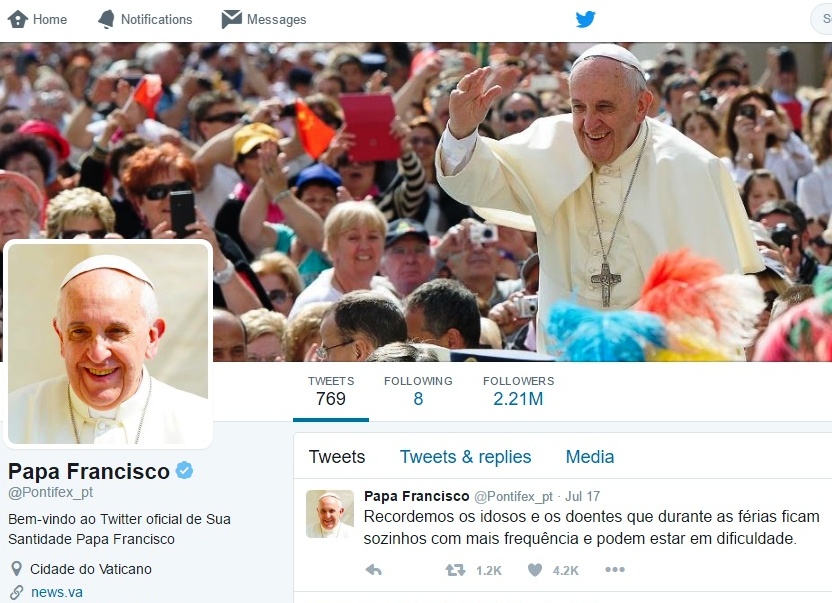Select the Tweets timeline tab
Viewport: 832px width, 603px height.
(337, 456)
